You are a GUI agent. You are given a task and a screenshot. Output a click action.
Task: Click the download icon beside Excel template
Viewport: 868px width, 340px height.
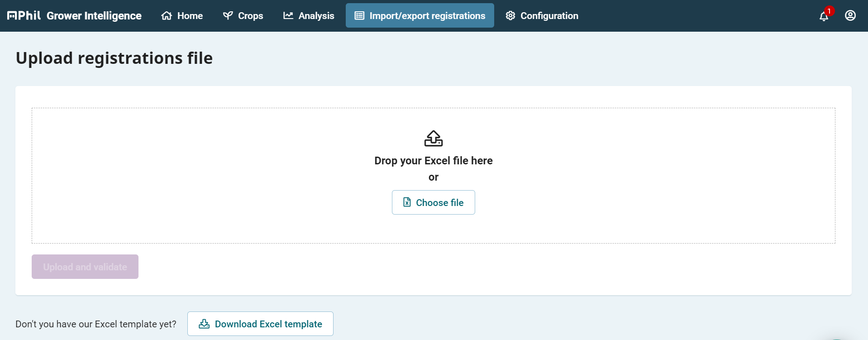tap(204, 324)
